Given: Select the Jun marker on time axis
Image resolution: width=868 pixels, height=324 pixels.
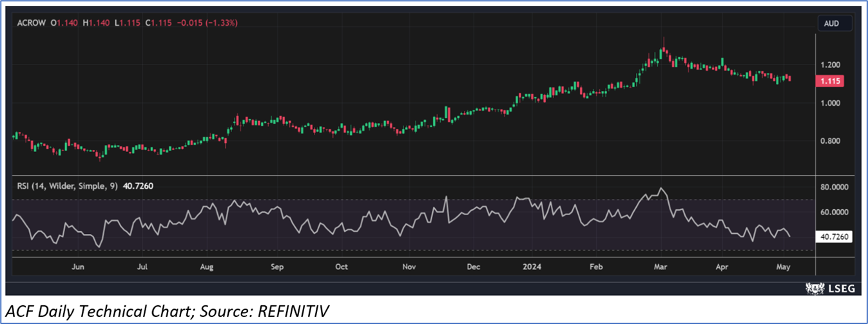Looking at the screenshot, I should 78,266.
